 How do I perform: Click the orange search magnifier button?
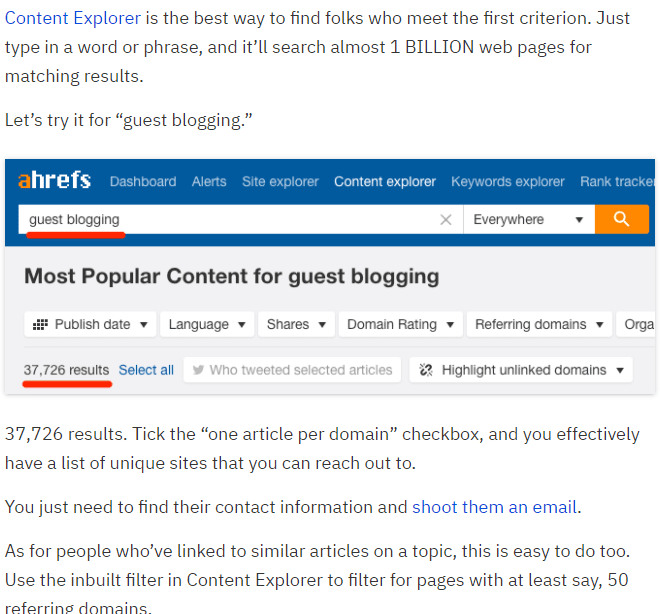(x=621, y=219)
